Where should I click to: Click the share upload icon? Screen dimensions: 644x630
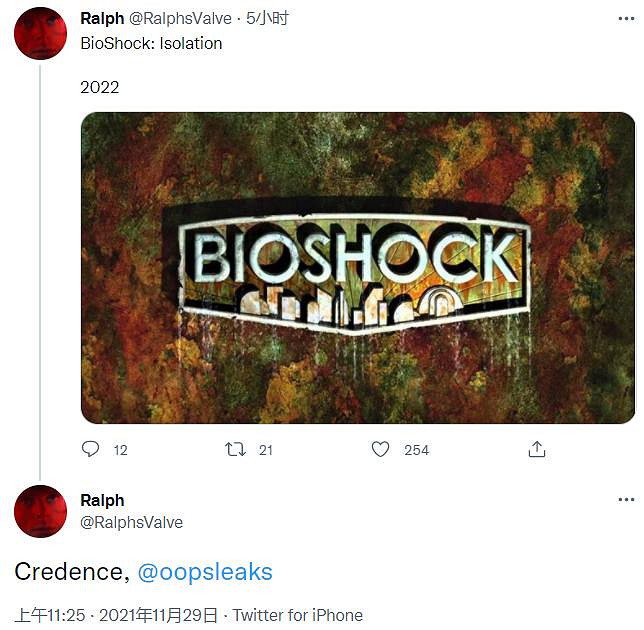coord(537,449)
